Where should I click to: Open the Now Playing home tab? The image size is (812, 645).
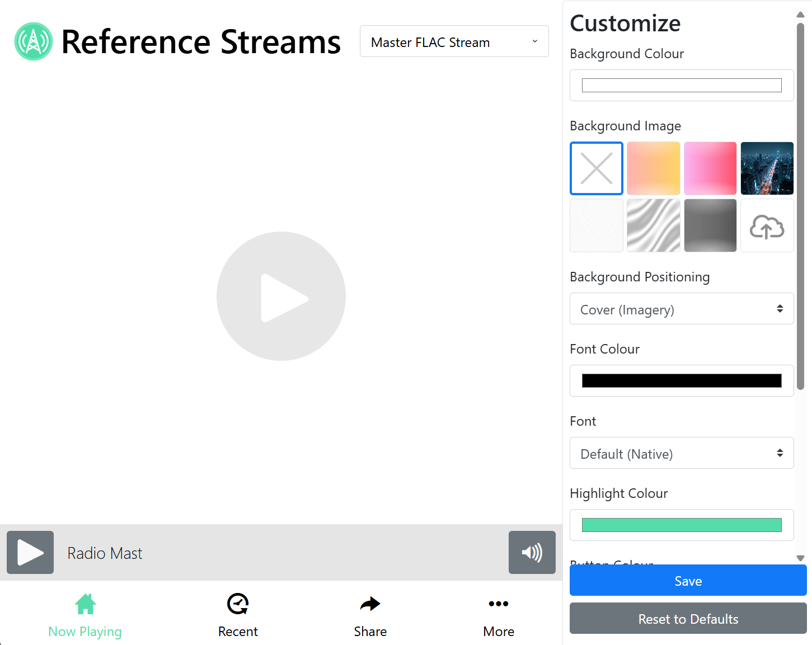click(85, 615)
